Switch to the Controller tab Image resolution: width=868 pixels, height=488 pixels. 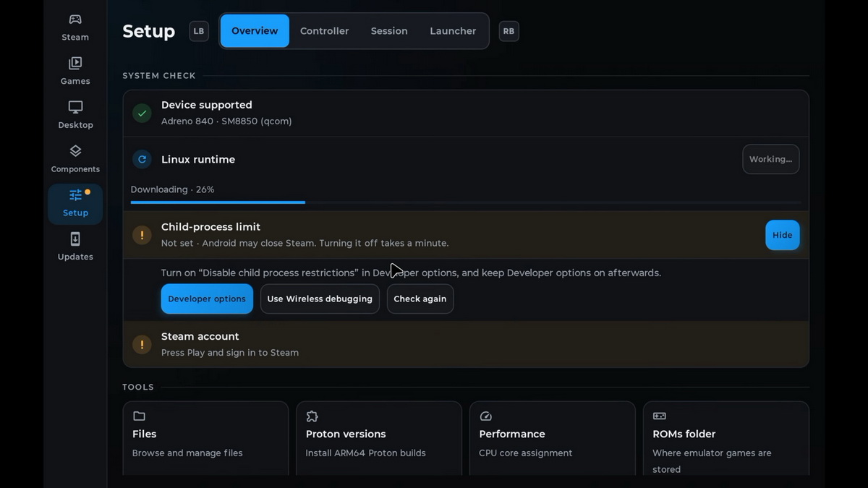click(324, 31)
